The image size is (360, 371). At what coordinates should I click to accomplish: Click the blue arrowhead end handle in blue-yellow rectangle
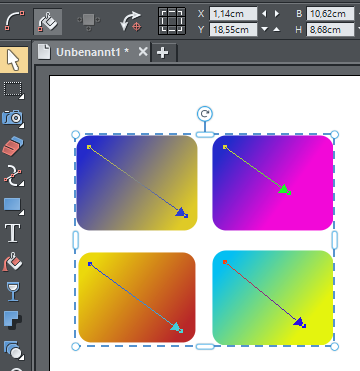coord(182,213)
